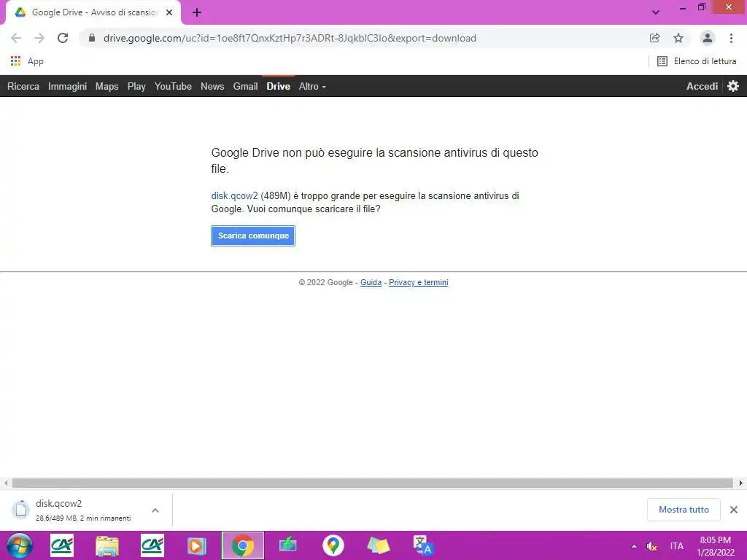The image size is (747, 560).
Task: Close the downloads shelf
Action: click(734, 510)
